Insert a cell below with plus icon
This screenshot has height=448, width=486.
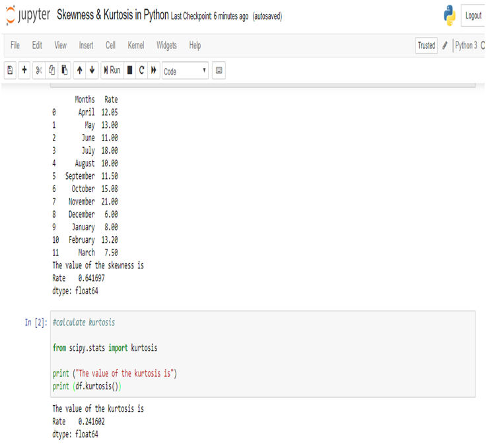[24, 71]
